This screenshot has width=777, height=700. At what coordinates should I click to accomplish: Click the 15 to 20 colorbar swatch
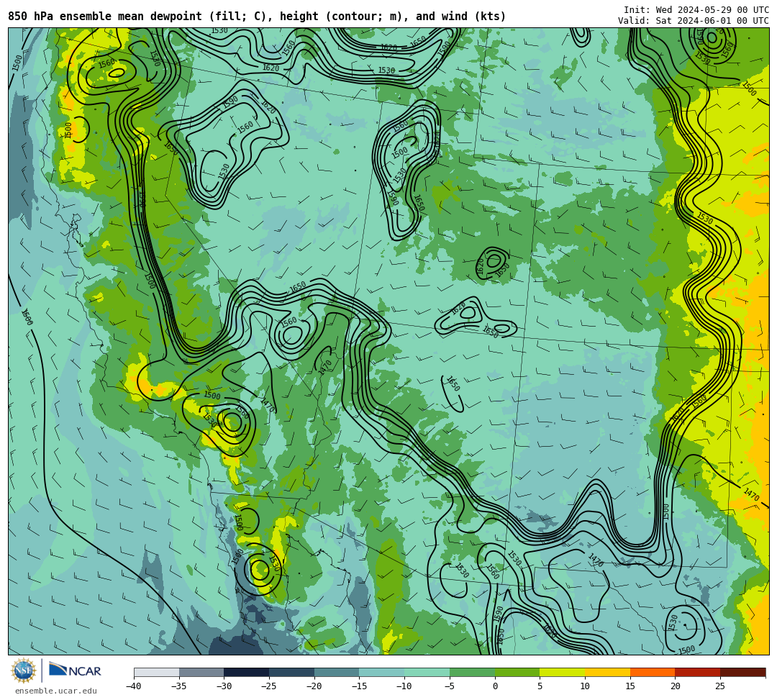653,672
